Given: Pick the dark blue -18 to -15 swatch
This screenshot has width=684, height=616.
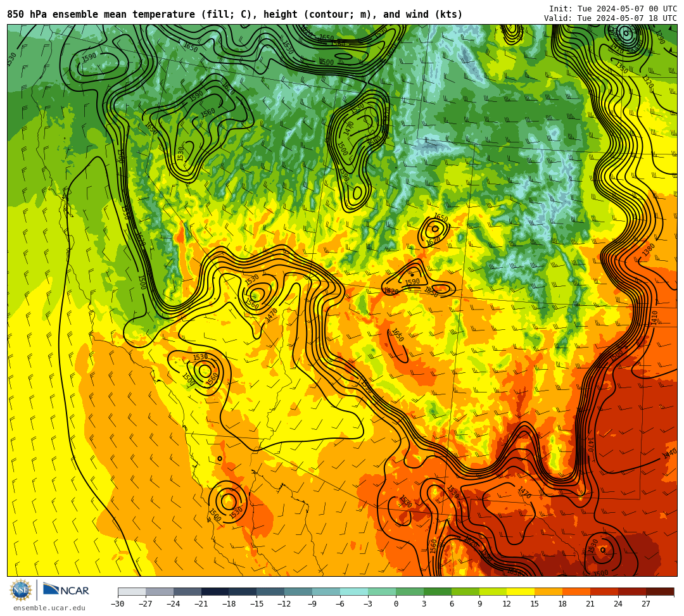Looking at the screenshot, I should (243, 591).
